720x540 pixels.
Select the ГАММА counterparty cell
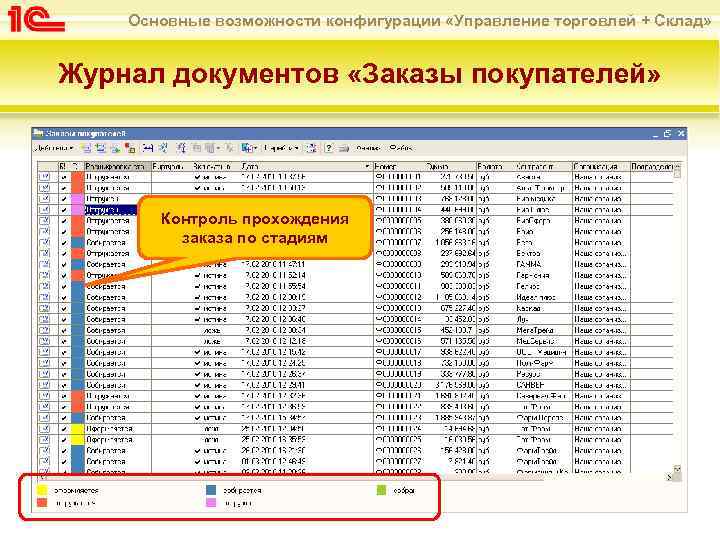pos(543,264)
